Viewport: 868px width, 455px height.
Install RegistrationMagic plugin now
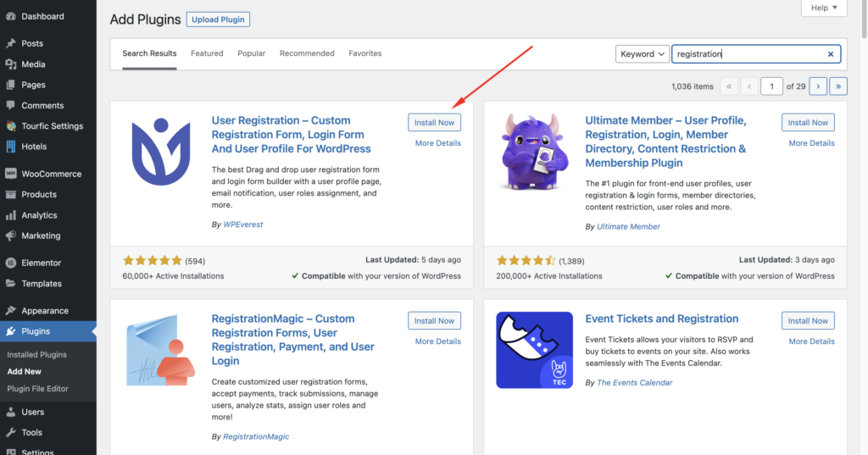point(435,321)
